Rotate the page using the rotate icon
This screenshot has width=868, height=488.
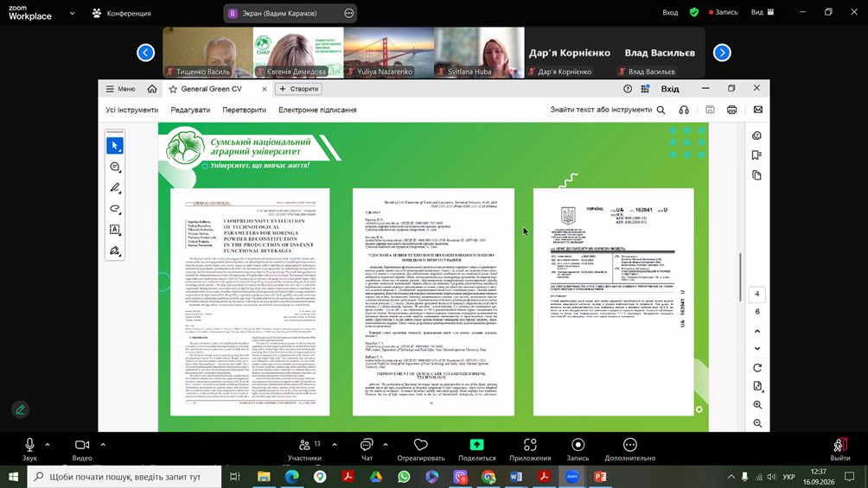click(757, 368)
